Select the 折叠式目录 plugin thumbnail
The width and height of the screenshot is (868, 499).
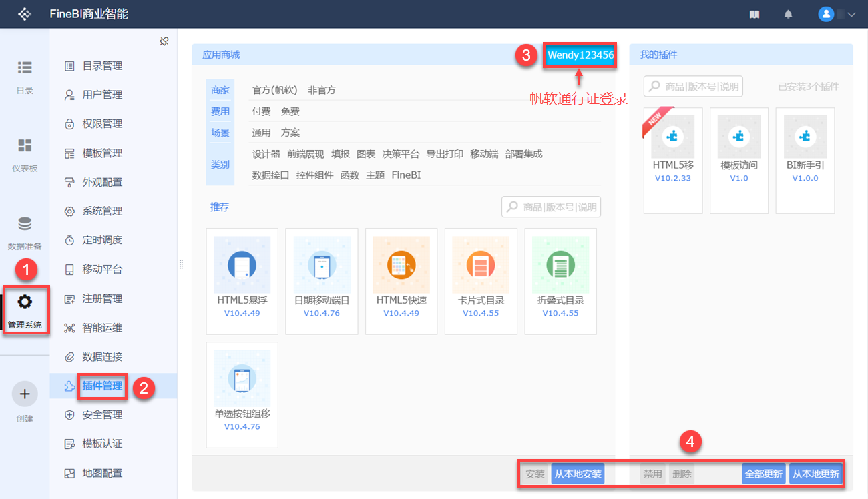tap(560, 265)
